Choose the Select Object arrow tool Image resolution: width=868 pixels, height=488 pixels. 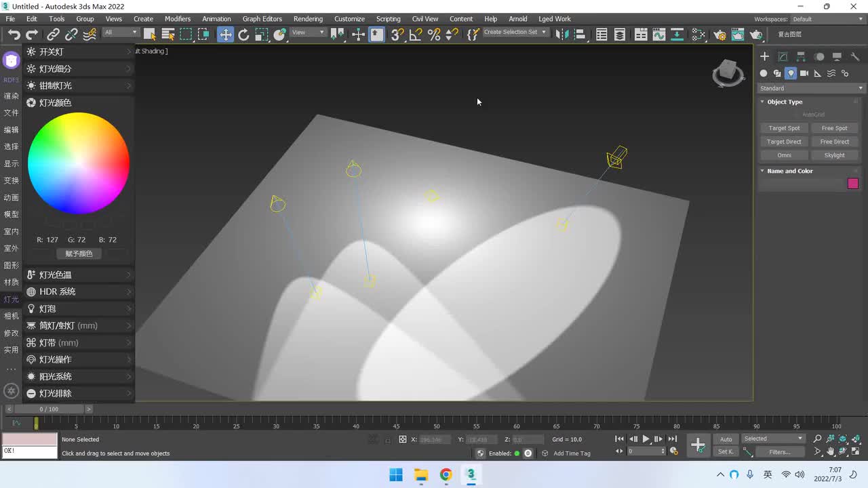150,35
